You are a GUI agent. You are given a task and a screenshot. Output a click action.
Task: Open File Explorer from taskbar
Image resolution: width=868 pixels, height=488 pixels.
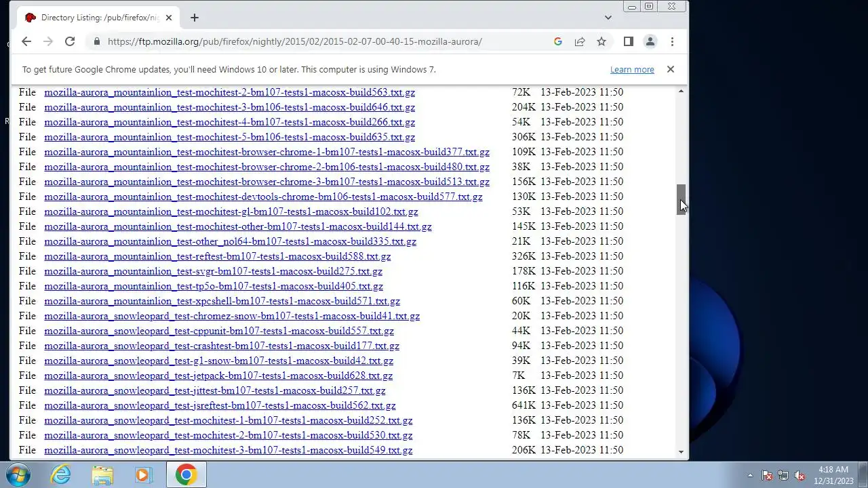pyautogui.click(x=102, y=474)
